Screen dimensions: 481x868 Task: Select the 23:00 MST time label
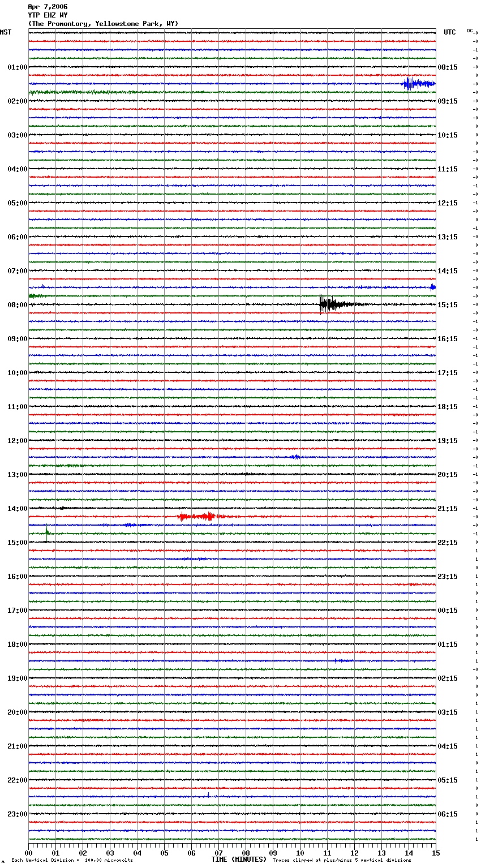18,814
